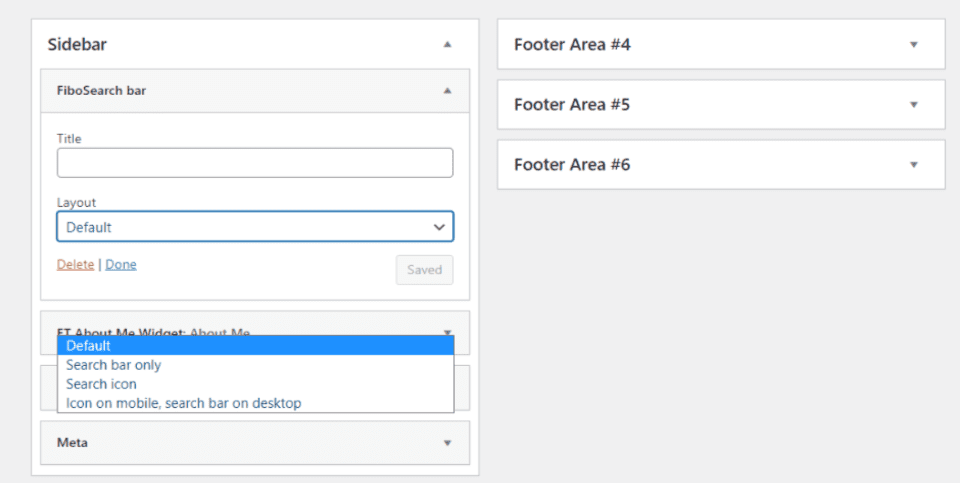Screen dimensions: 960x483
Task: Expand the ET About Me Widget arrow
Action: [x=447, y=331]
